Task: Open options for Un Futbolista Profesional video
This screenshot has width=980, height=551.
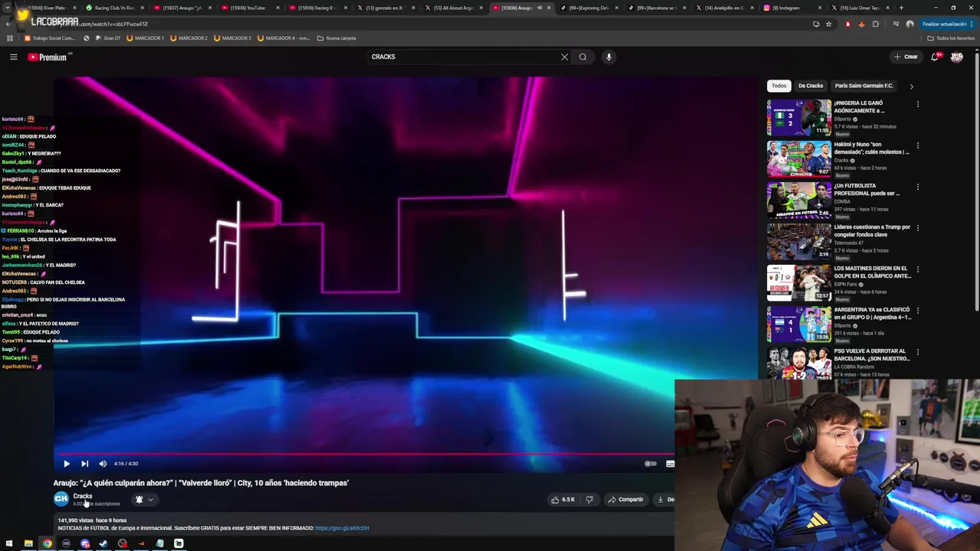Action: coord(917,187)
